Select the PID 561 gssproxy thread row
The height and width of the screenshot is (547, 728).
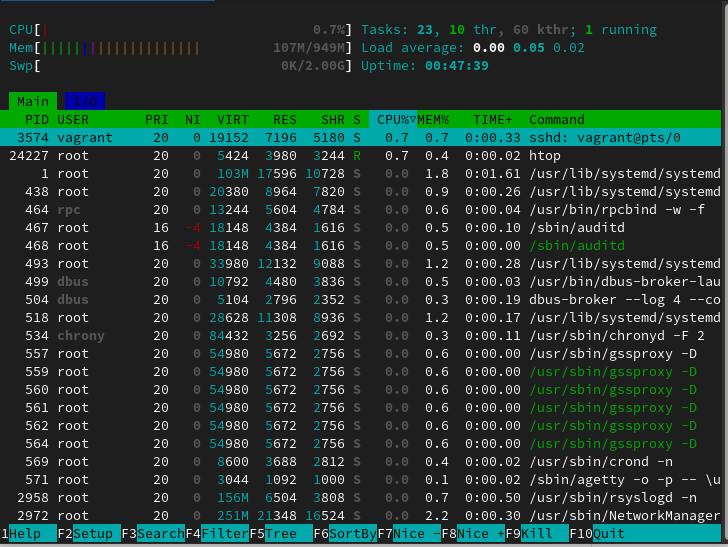pos(360,408)
